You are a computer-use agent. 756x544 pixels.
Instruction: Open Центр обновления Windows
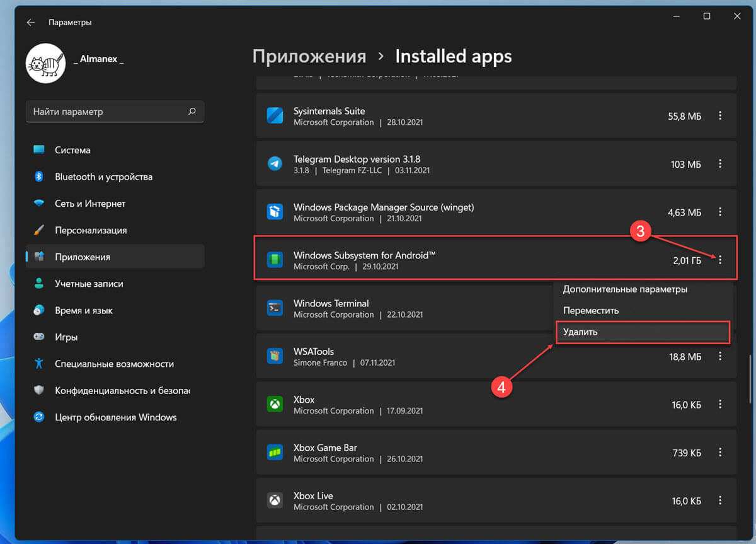115,417
